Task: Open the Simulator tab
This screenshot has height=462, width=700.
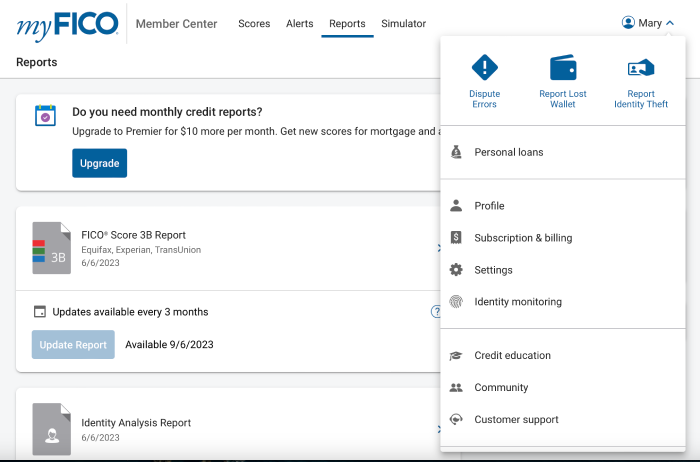Action: coord(404,24)
